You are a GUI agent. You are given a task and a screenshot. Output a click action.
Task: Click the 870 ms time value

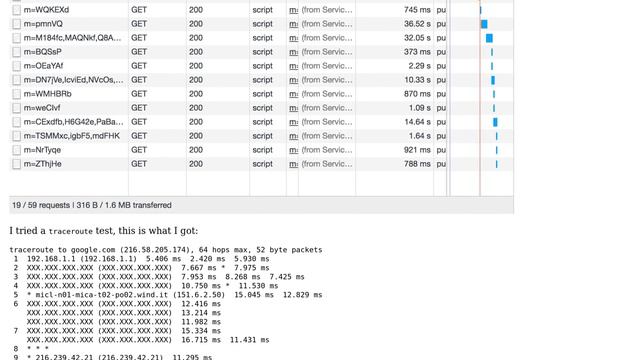417,94
